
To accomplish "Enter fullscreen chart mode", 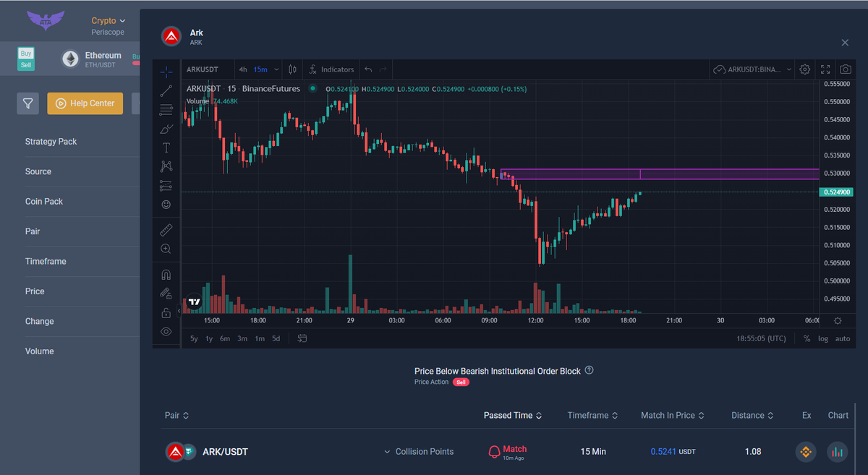I will click(x=825, y=69).
